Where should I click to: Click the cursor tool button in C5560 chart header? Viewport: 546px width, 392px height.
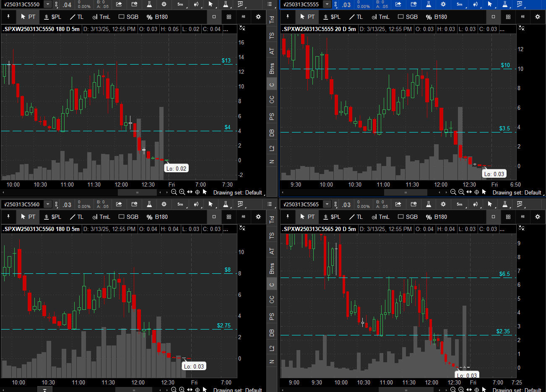(x=211, y=204)
